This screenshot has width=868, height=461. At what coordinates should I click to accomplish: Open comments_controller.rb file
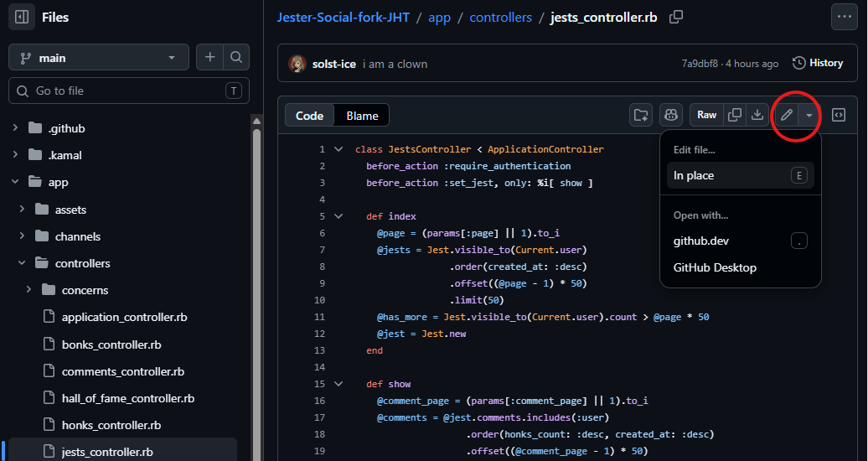pos(123,371)
